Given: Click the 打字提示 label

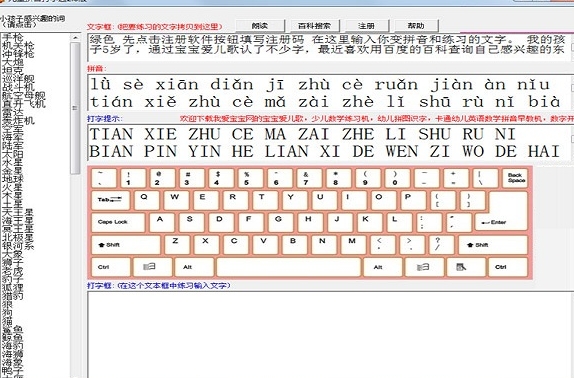Looking at the screenshot, I should click(105, 118).
